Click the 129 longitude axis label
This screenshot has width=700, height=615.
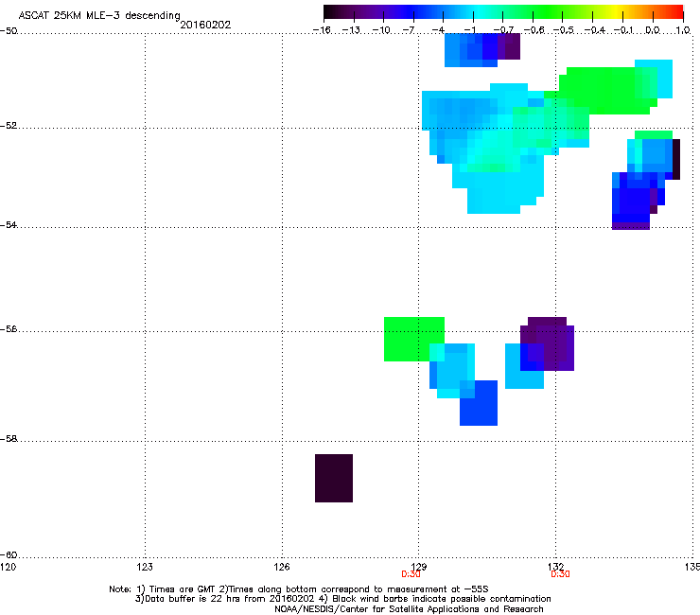click(419, 567)
